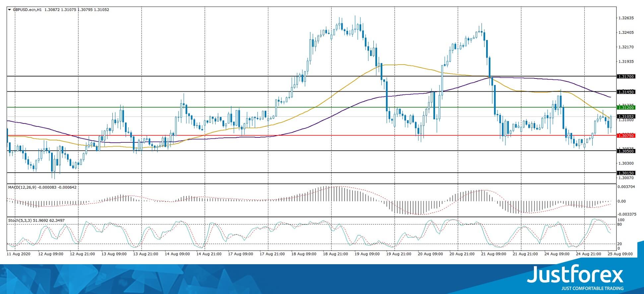Click the 1.31935 value on price axis
The image size is (644, 294).
(626, 62)
